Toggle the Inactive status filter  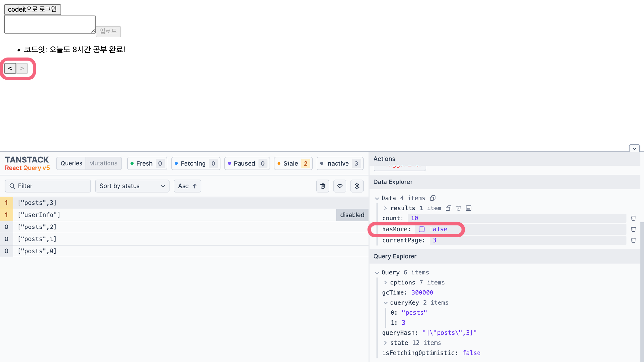click(x=340, y=163)
